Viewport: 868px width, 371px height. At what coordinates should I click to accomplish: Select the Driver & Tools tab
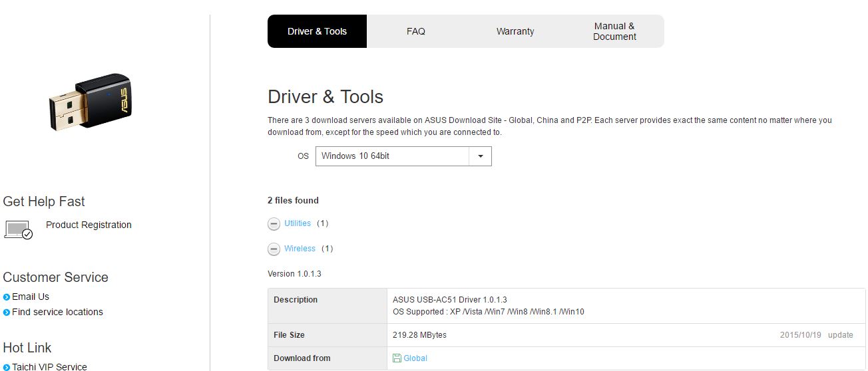[317, 31]
